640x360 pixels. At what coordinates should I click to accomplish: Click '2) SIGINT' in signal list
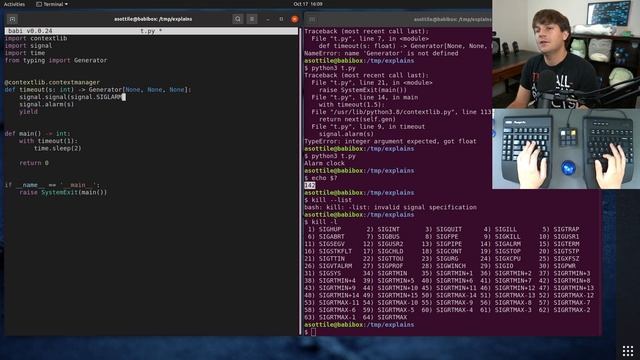383,229
